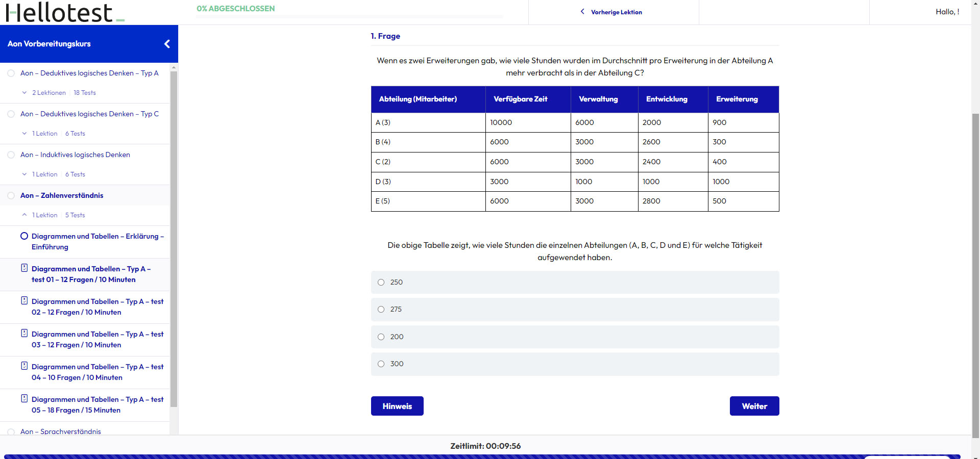Click the Verfügbare Zeit column header

pos(528,99)
